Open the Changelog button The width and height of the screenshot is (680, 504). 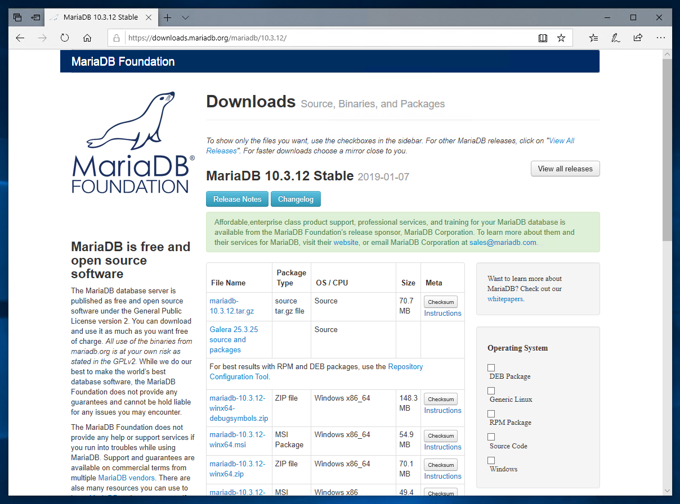[296, 199]
